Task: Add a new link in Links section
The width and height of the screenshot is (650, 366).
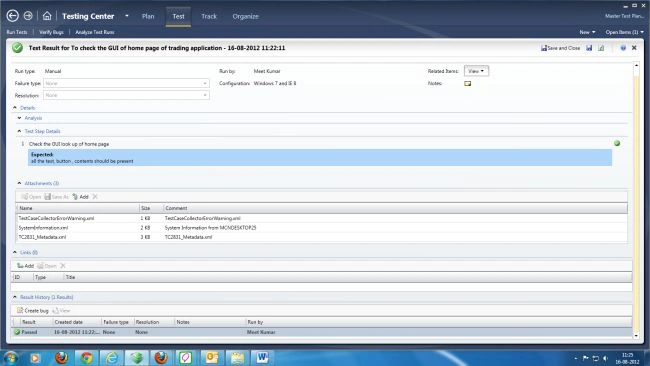Action: 25,266
